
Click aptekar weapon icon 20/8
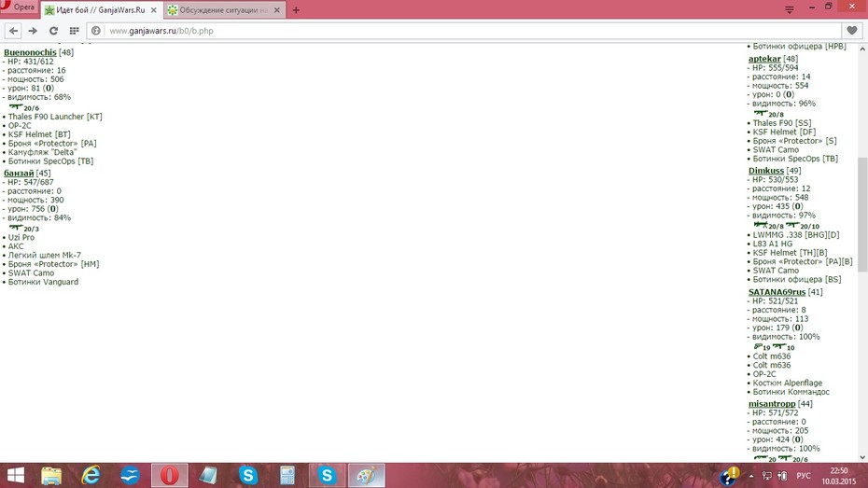click(x=761, y=114)
